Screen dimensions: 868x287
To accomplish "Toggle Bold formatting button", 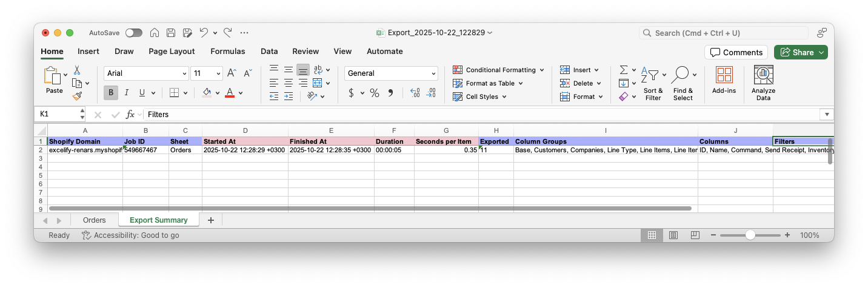I will point(110,93).
